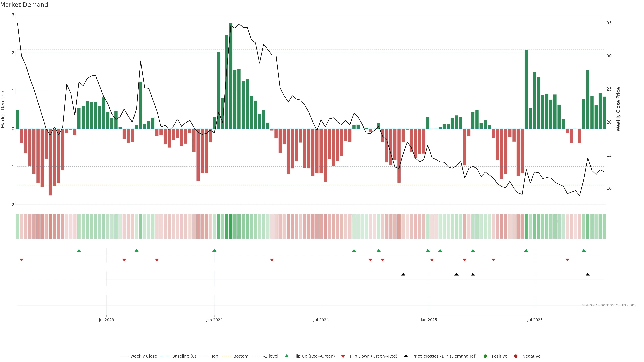Click the first red flip-down marker
Viewport: 644px width, 362px height.
click(x=21, y=260)
